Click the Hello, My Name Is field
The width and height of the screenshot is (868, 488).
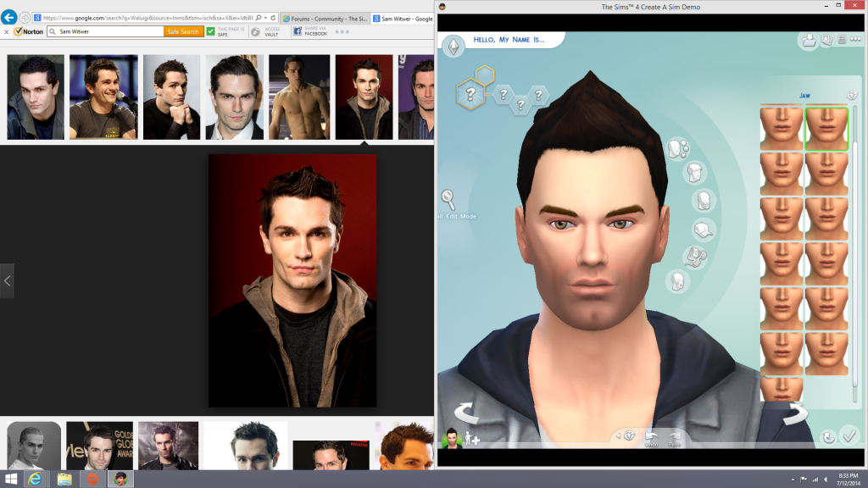click(509, 39)
